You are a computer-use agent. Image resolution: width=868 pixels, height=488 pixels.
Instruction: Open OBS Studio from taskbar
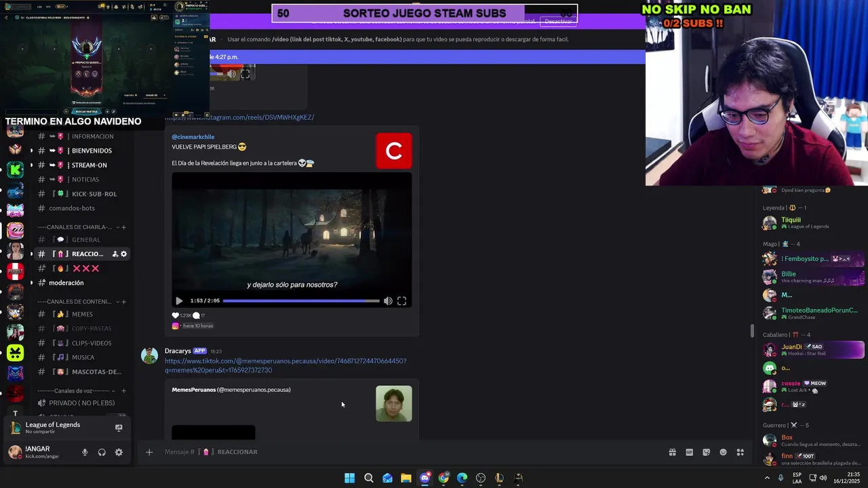481,478
